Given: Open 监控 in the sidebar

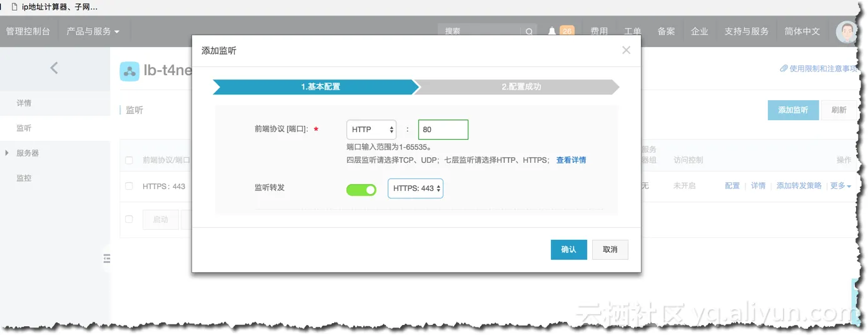Looking at the screenshot, I should coord(24,178).
